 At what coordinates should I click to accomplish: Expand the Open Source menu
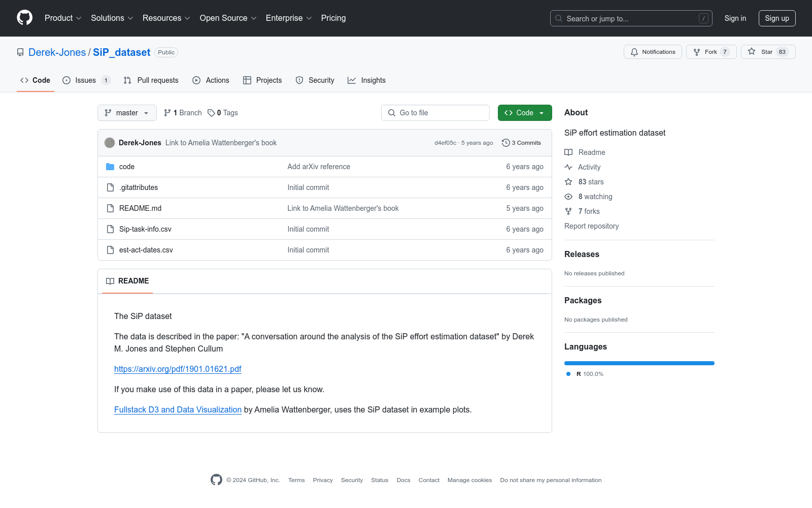click(x=228, y=18)
